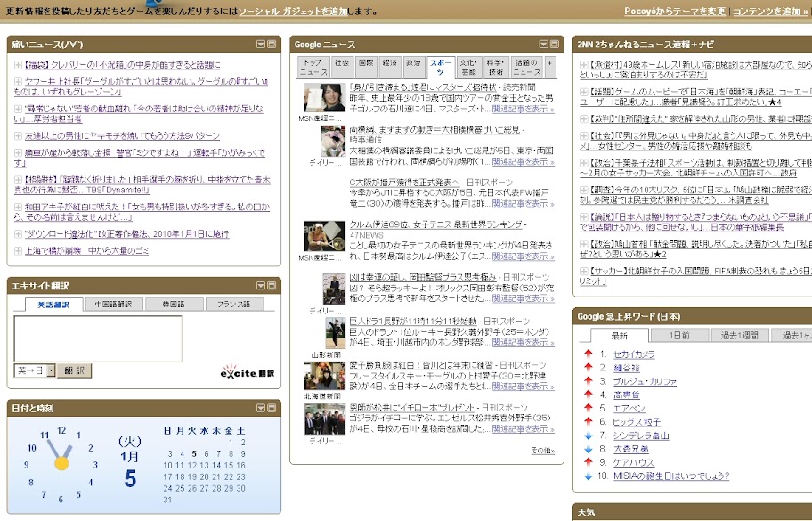Screen dimensions: 812x521
Task: Focus the Excite translation text box
Action: (98, 338)
